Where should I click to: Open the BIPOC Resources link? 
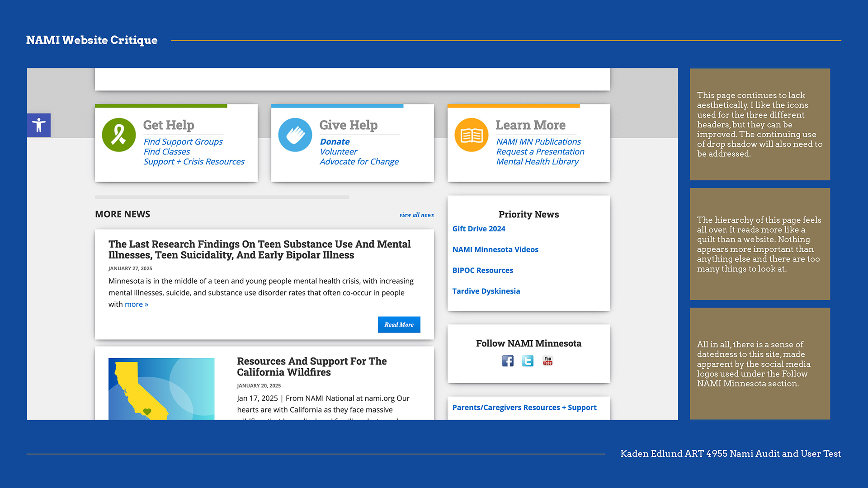pos(483,270)
